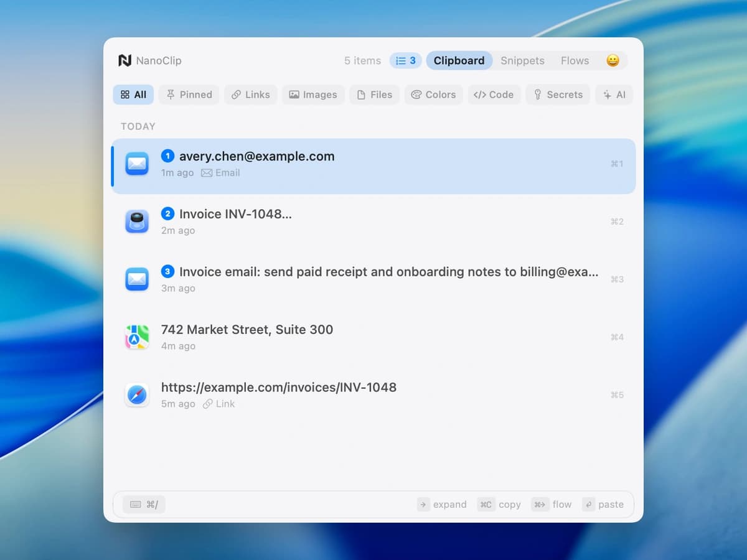
Task: Click the ⌘C copy action
Action: (499, 505)
